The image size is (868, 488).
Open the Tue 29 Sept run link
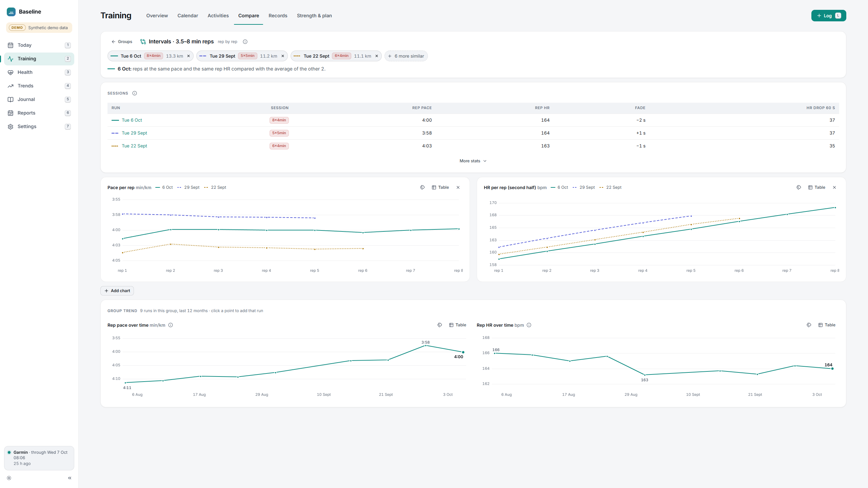[x=134, y=133]
